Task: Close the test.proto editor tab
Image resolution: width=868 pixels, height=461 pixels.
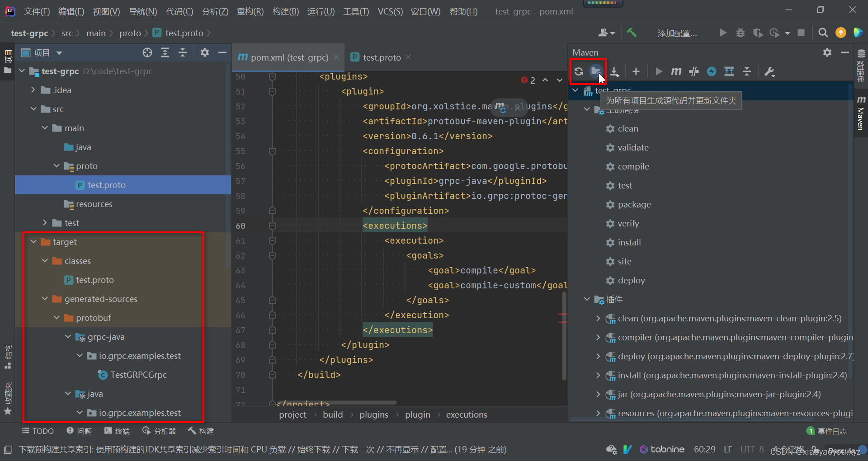Action: point(408,57)
